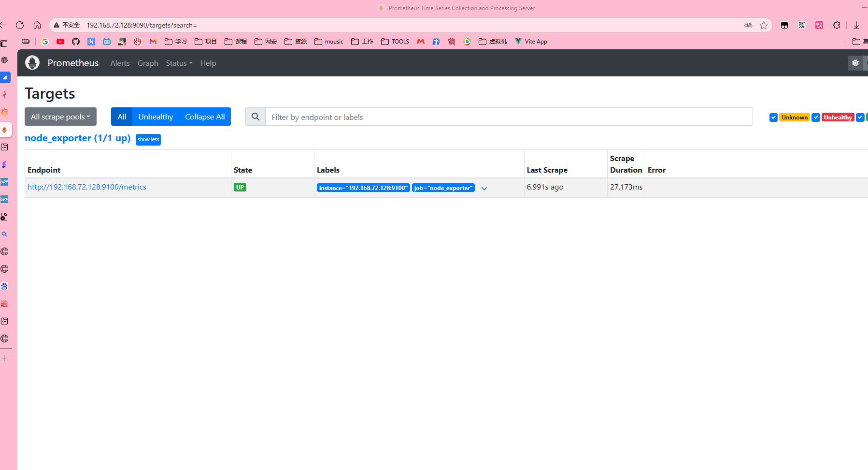Open the All scrape pools dropdown
868x470 pixels.
coord(60,117)
